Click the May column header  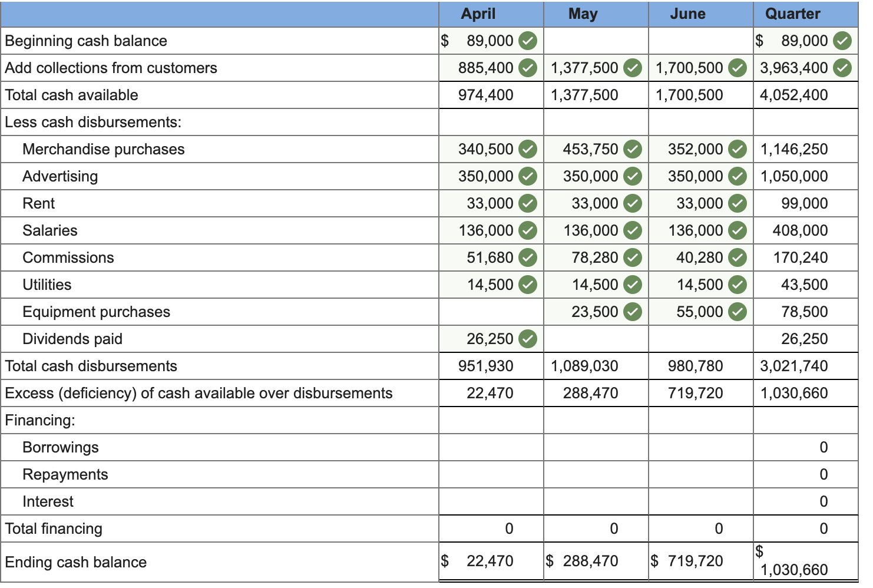click(x=583, y=14)
